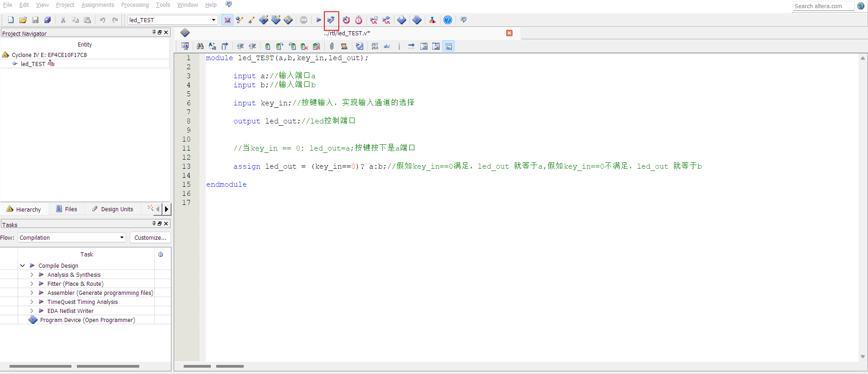Create a new file using toolbar icon
This screenshot has width=868, height=374.
click(x=11, y=20)
